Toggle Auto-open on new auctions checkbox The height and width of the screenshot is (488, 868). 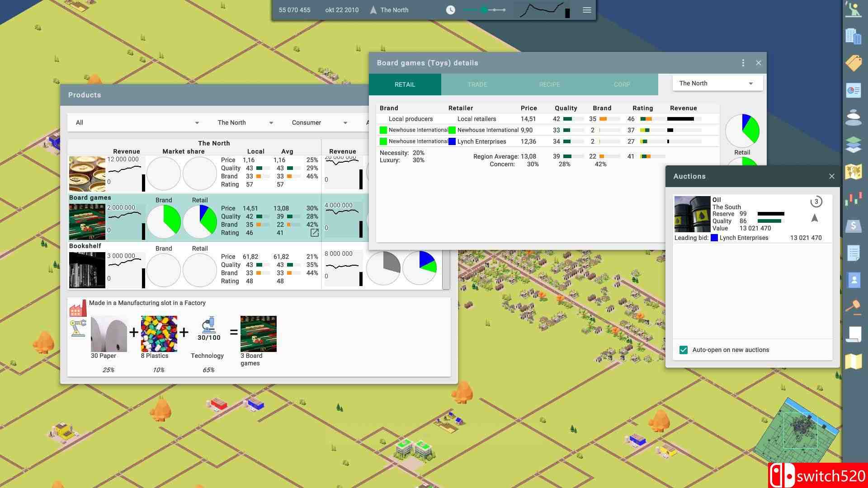coord(684,350)
